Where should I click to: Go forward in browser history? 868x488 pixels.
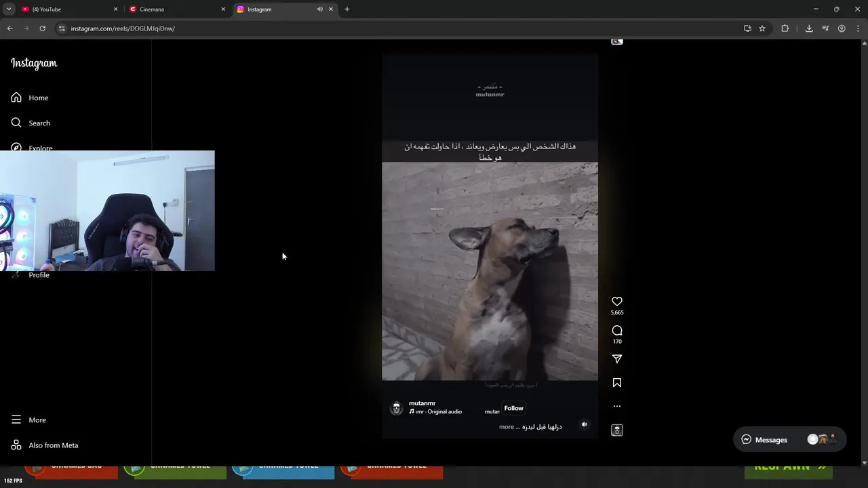(26, 28)
